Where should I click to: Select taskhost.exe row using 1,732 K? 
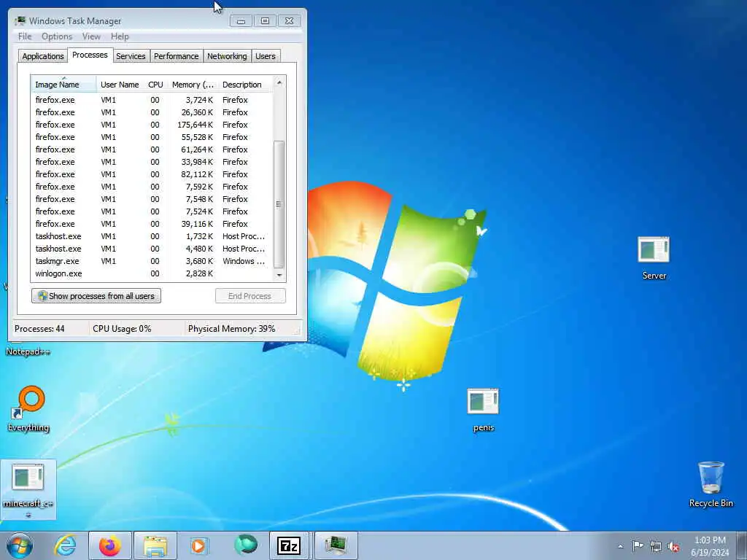pyautogui.click(x=152, y=236)
